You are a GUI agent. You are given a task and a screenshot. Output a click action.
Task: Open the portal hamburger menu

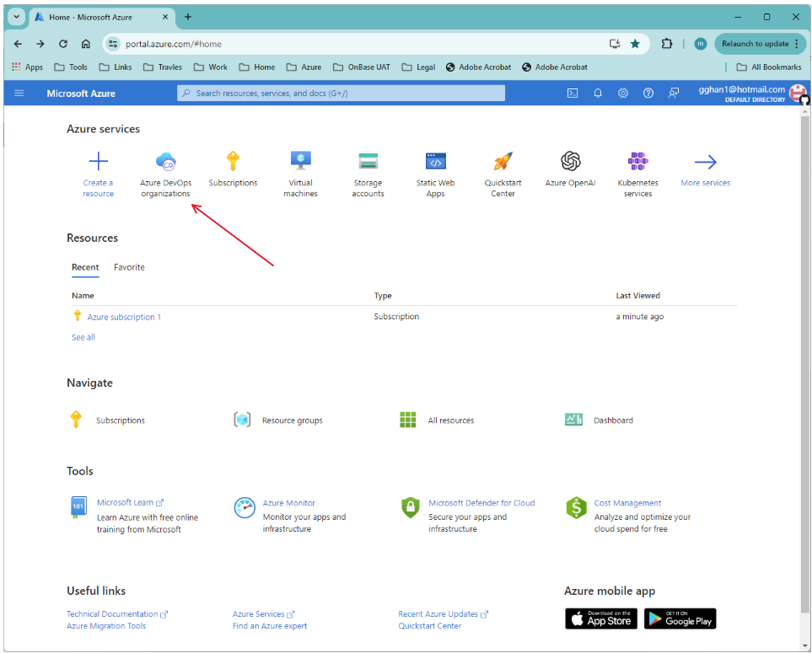point(19,93)
